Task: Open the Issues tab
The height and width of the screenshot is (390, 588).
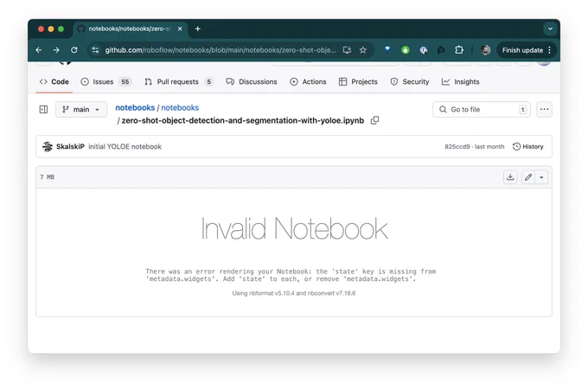Action: coord(106,82)
